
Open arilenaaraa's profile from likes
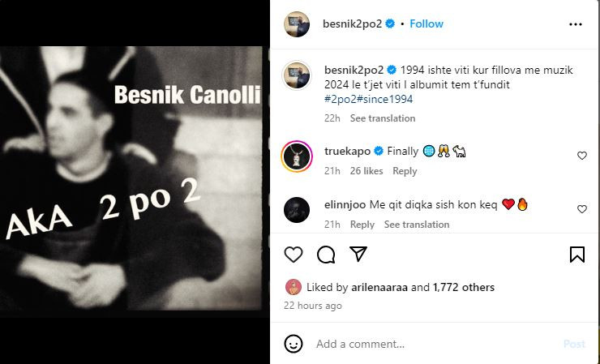coord(379,287)
